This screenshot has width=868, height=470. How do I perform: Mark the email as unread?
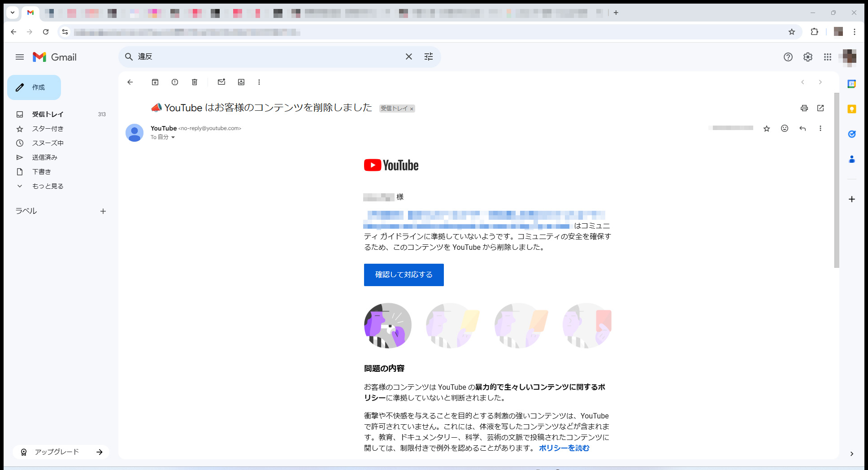(x=221, y=82)
